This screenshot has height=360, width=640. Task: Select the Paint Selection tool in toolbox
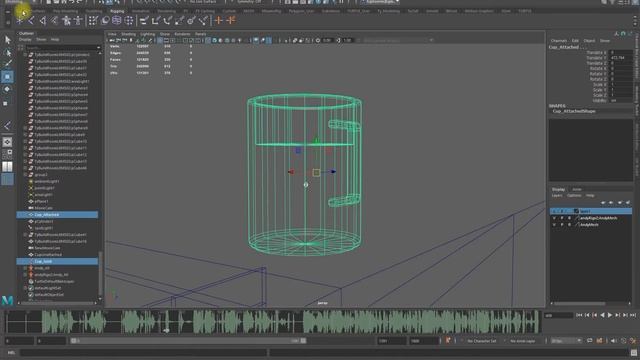click(7, 64)
